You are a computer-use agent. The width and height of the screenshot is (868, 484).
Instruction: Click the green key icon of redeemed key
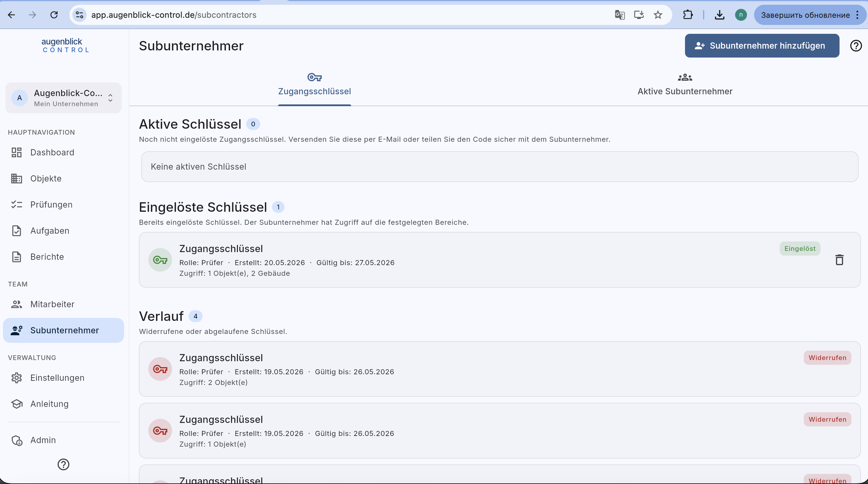160,260
